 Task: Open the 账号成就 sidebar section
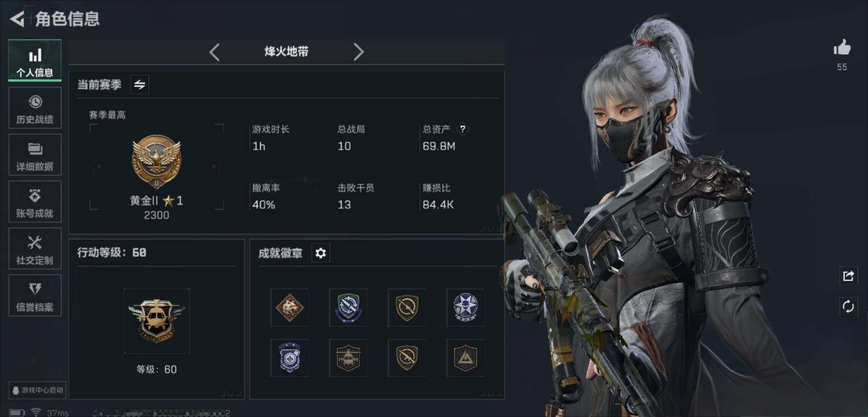(35, 202)
